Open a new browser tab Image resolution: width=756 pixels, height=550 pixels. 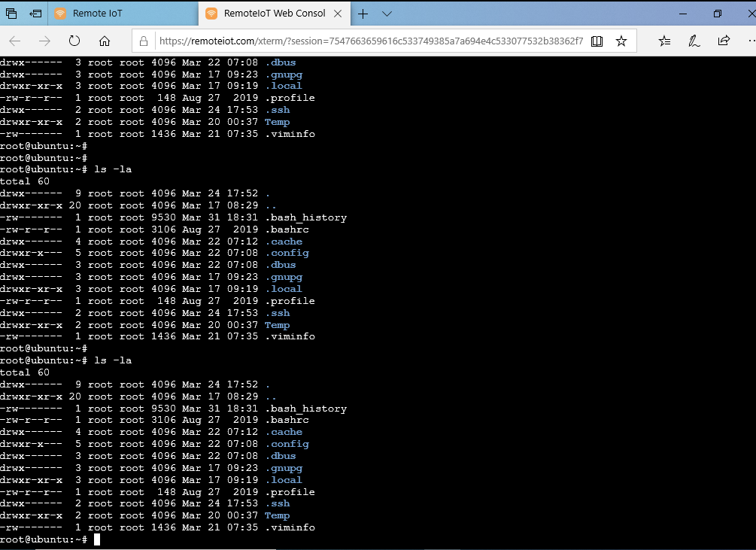pyautogui.click(x=363, y=13)
